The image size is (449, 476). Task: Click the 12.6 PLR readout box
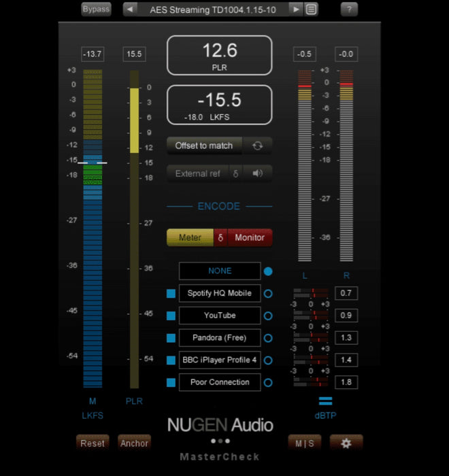pos(219,55)
